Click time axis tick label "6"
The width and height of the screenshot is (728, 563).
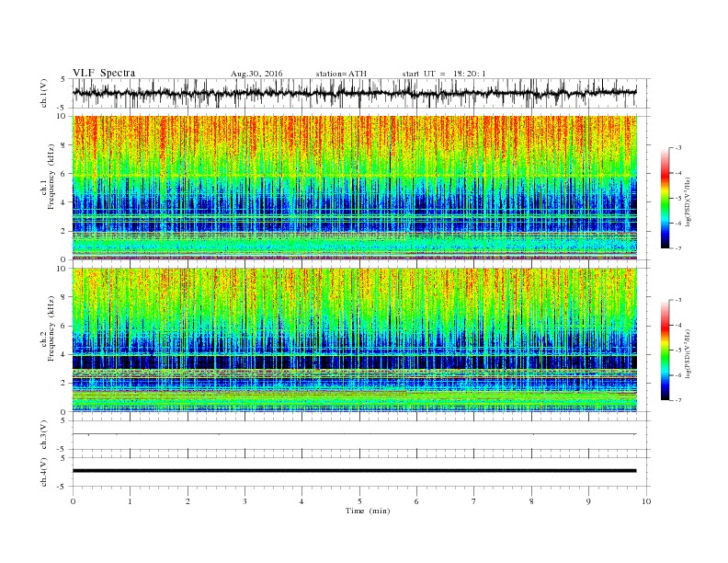click(416, 501)
